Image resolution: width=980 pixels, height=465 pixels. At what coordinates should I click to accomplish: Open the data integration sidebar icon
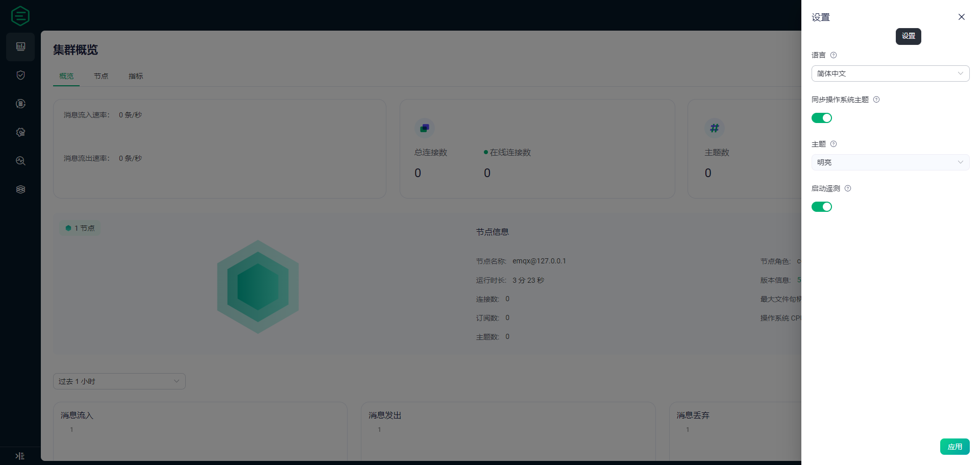pos(20,104)
